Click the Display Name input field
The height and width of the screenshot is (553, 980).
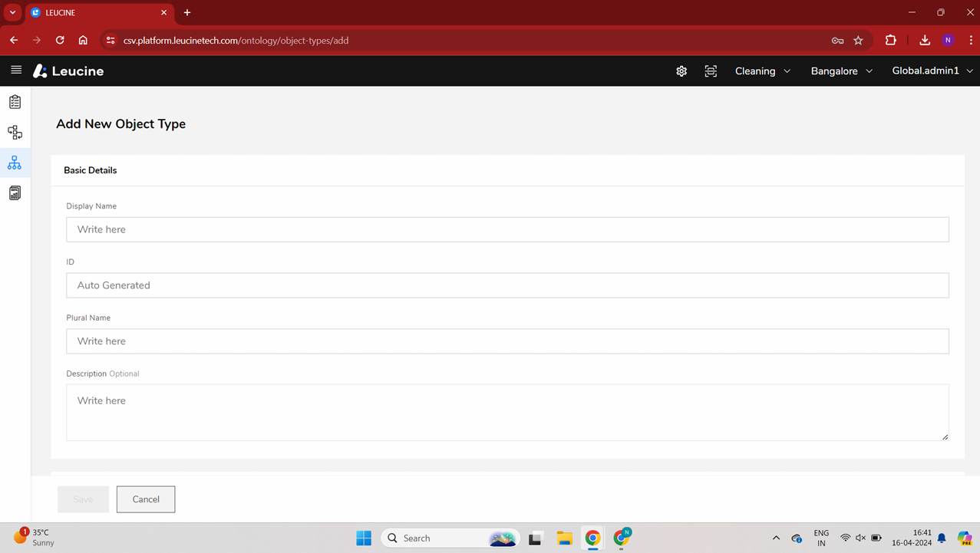pyautogui.click(x=507, y=229)
